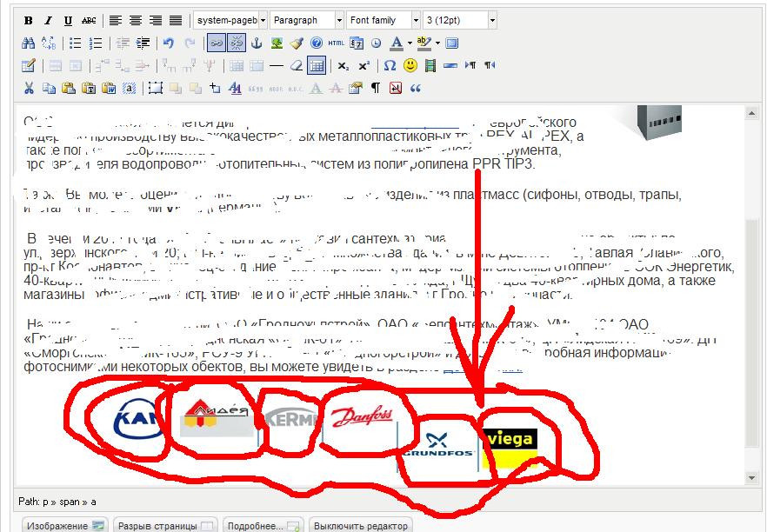Insert/edit attributes icon
Screen dimensions: 767x532
point(356,88)
